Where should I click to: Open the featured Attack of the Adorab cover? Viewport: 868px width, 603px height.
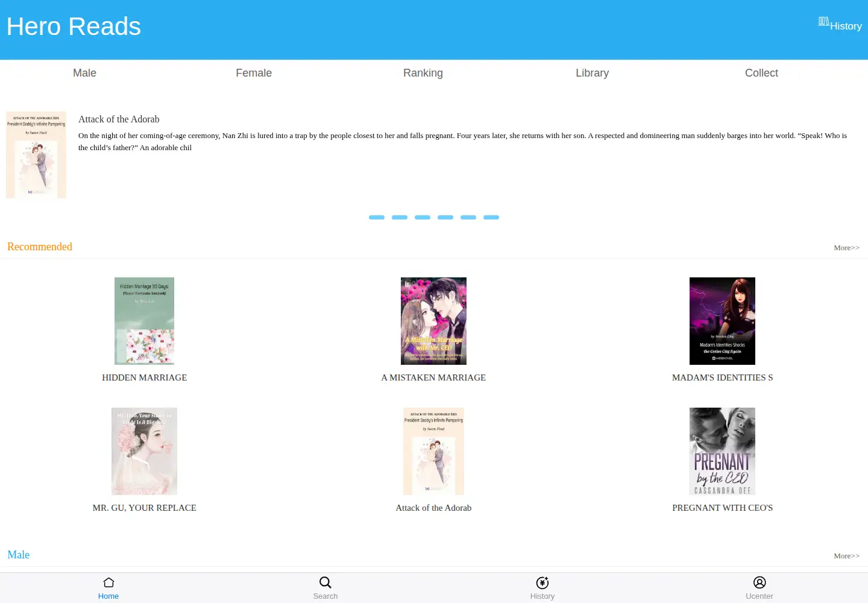click(x=36, y=154)
